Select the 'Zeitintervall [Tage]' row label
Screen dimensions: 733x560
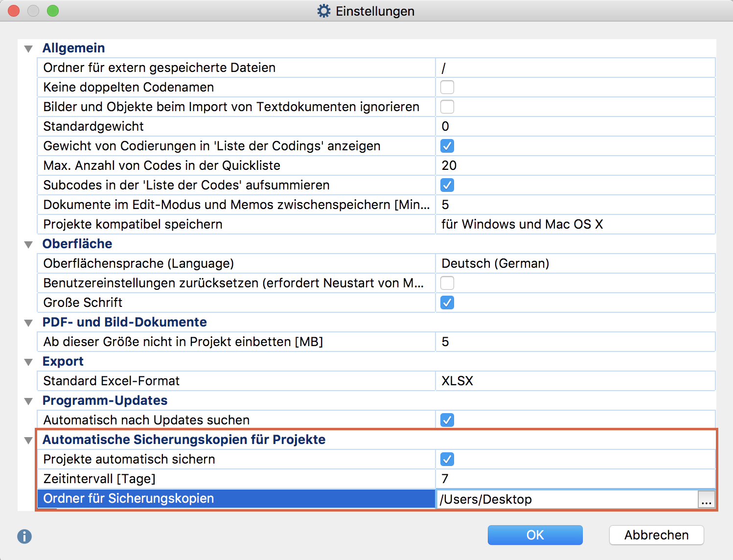pos(99,479)
